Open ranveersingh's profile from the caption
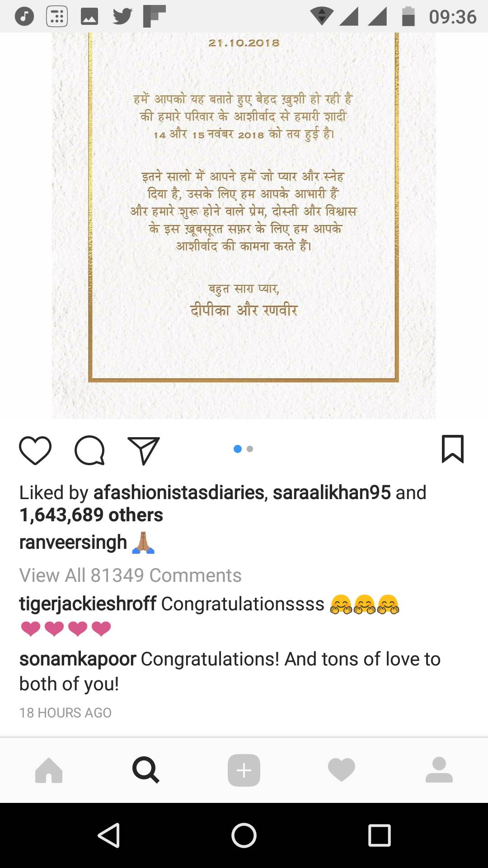Image resolution: width=488 pixels, height=868 pixels. (73, 542)
